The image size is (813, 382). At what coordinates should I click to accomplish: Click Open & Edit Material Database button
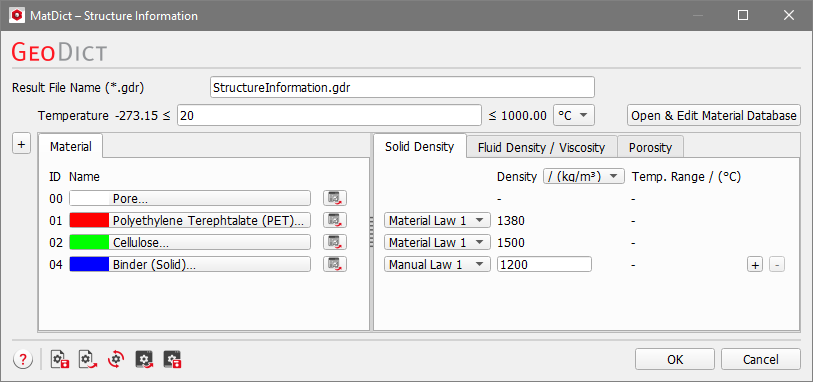713,115
